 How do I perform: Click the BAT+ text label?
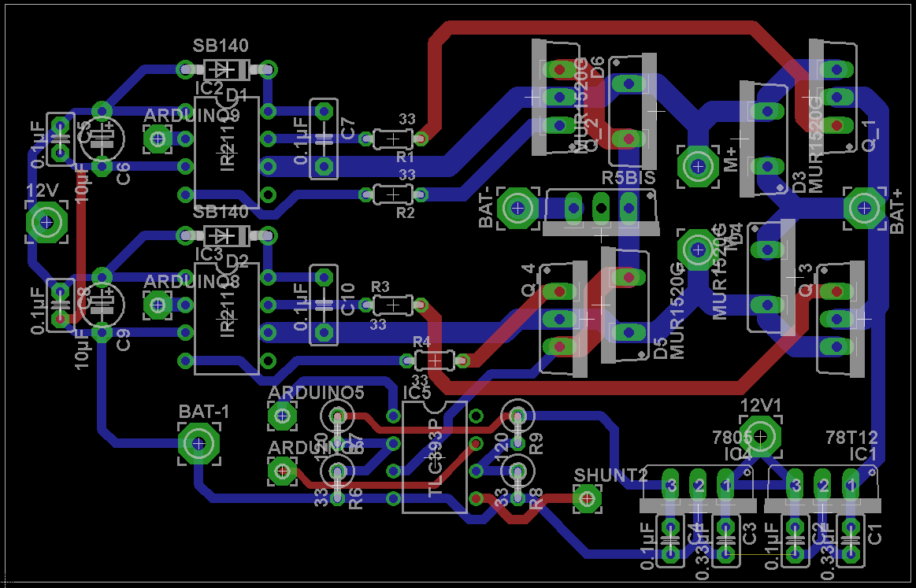pyautogui.click(x=897, y=211)
